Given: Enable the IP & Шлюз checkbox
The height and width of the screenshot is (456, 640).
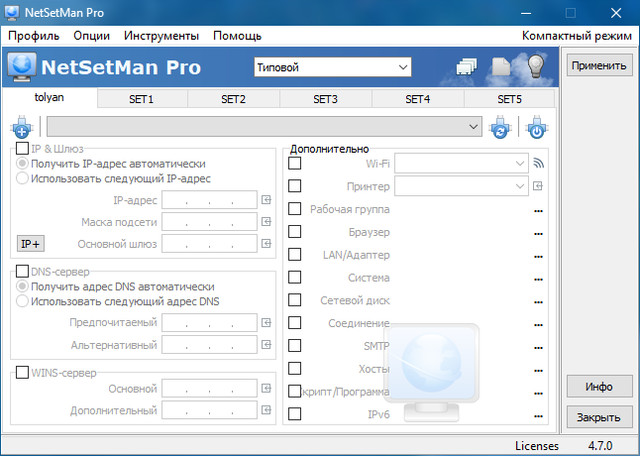Looking at the screenshot, I should point(22,149).
